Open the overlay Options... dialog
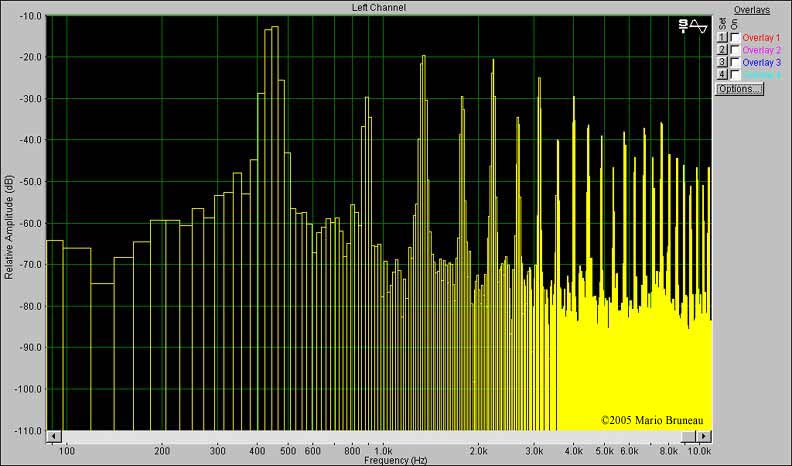792x466 pixels. 739,89
